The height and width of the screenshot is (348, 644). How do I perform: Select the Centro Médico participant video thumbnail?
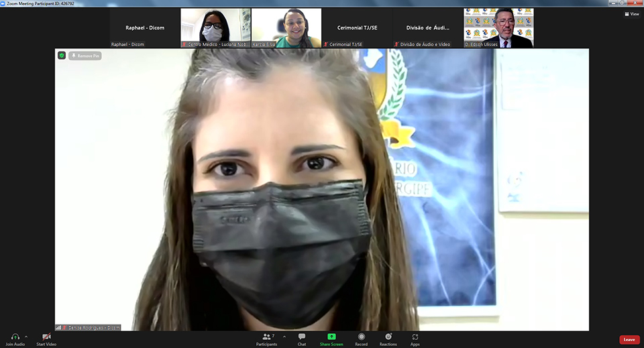click(215, 28)
